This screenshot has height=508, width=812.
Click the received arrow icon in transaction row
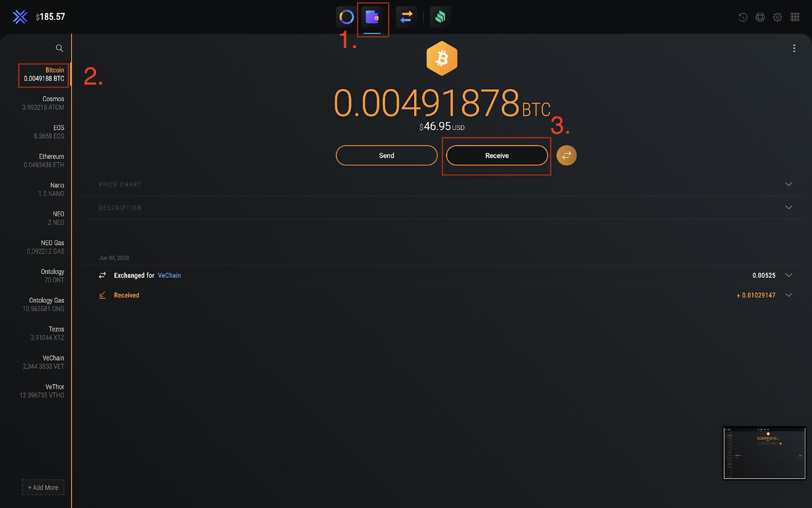(103, 295)
